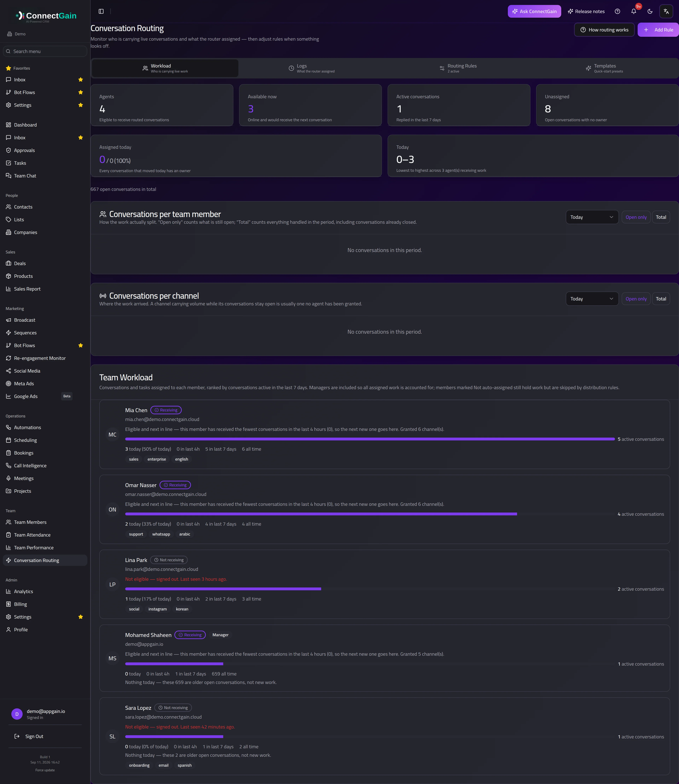Open Scheduling calendar icon

pos(8,440)
